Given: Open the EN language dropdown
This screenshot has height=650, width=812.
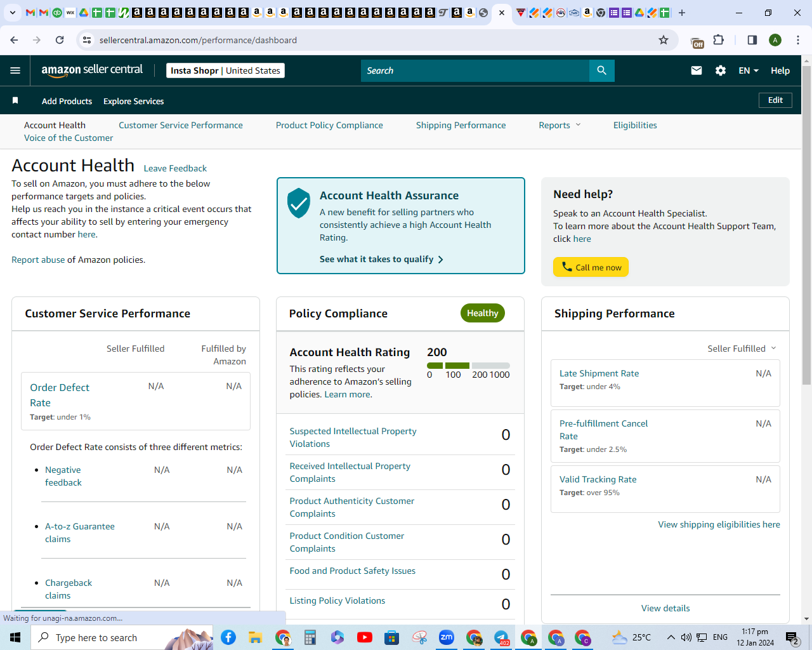Looking at the screenshot, I should (x=749, y=70).
